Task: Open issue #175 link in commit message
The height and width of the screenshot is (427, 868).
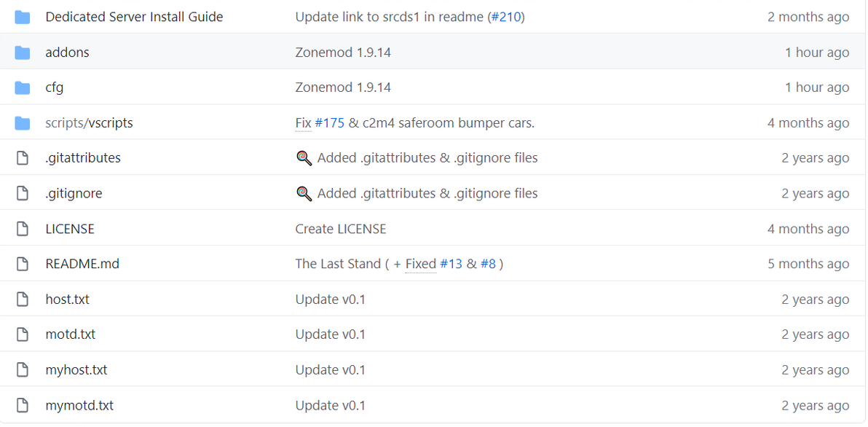Action: [329, 123]
